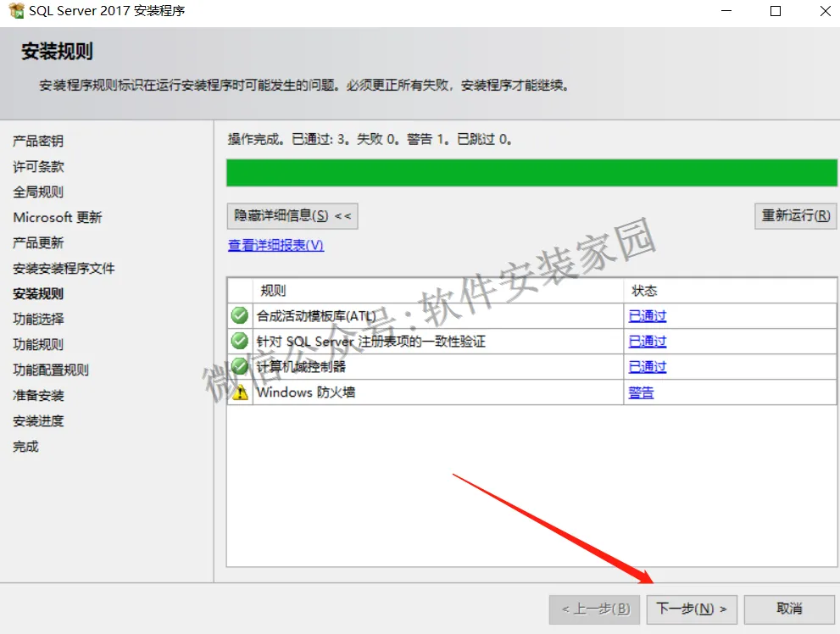840x634 pixels.
Task: Select 安装安装程序文件 step in sidebar
Action: tap(64, 269)
